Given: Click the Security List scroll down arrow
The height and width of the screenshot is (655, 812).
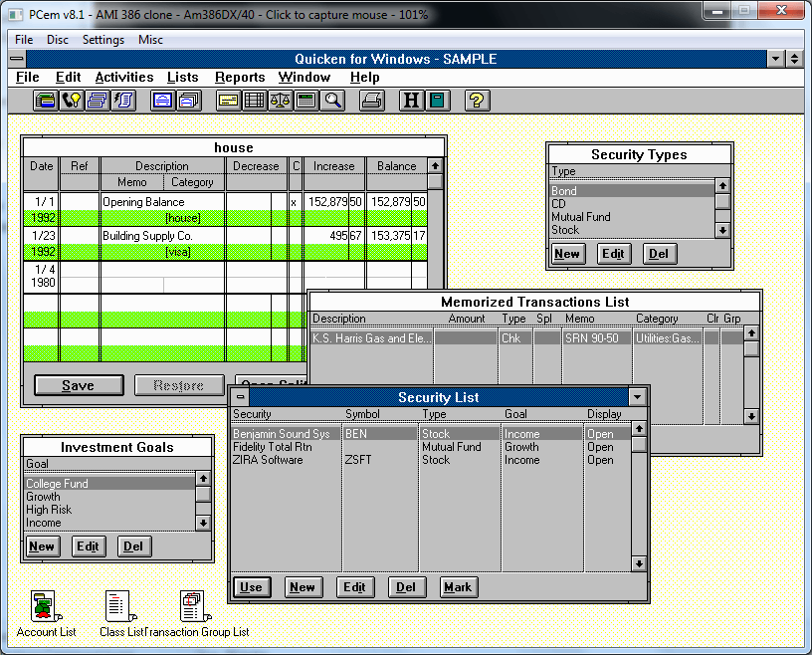Looking at the screenshot, I should [x=639, y=563].
